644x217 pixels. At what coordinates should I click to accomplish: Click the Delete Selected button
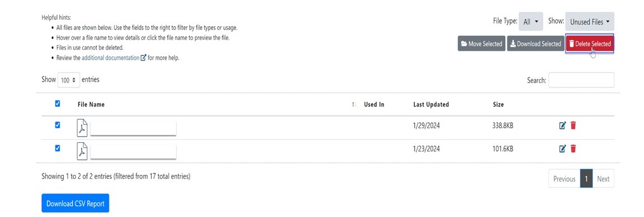coord(590,44)
